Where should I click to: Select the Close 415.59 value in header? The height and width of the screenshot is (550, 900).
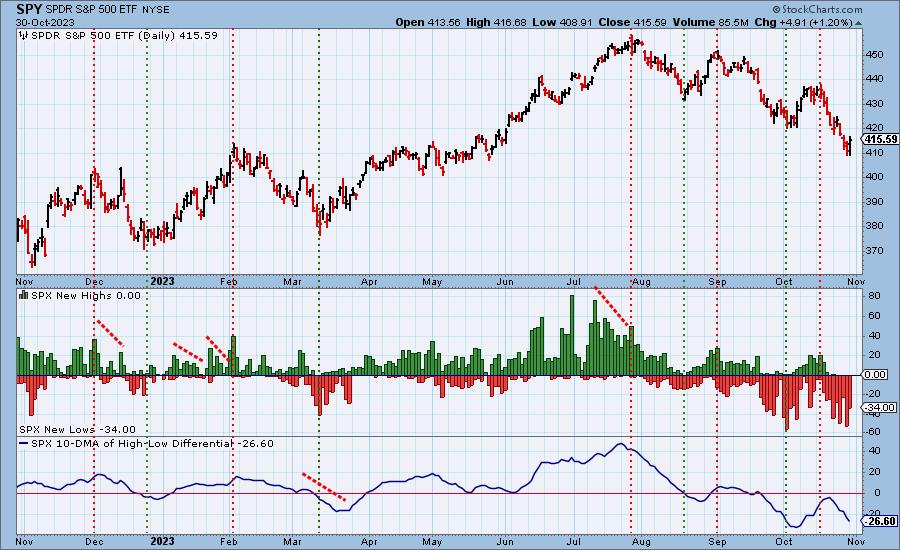[632, 22]
